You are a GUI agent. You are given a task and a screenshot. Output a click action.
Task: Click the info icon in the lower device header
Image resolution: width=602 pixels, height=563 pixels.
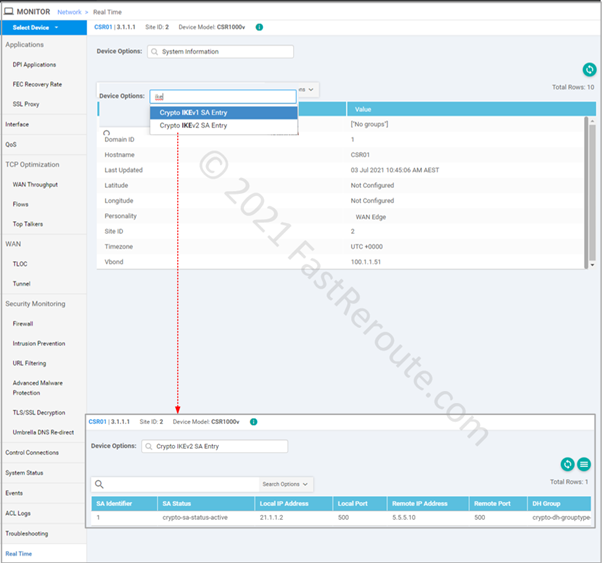tap(253, 422)
